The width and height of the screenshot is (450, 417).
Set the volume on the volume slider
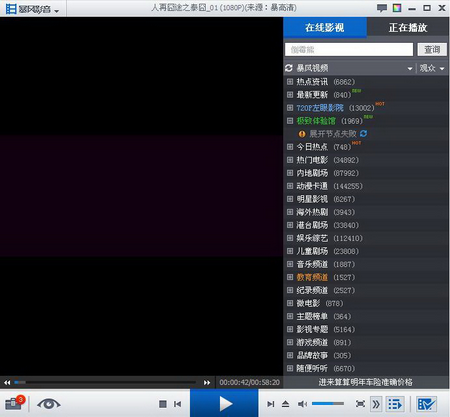328,404
